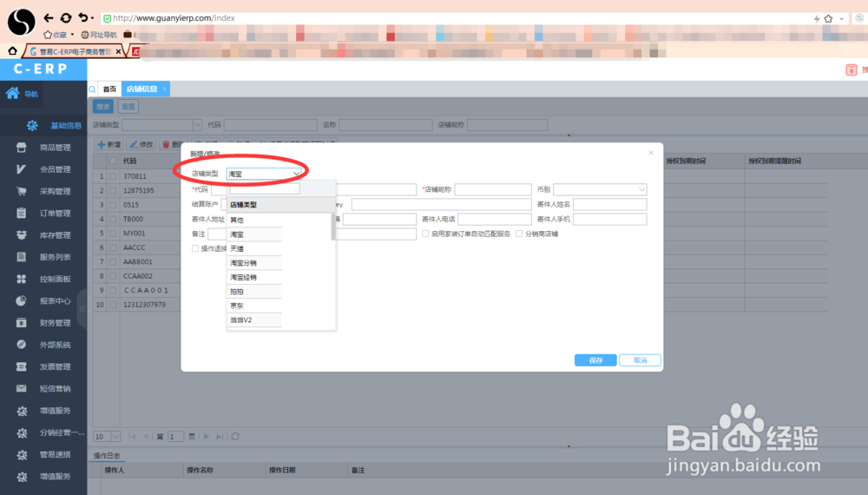Click the 外部系统 link icon

[21, 345]
